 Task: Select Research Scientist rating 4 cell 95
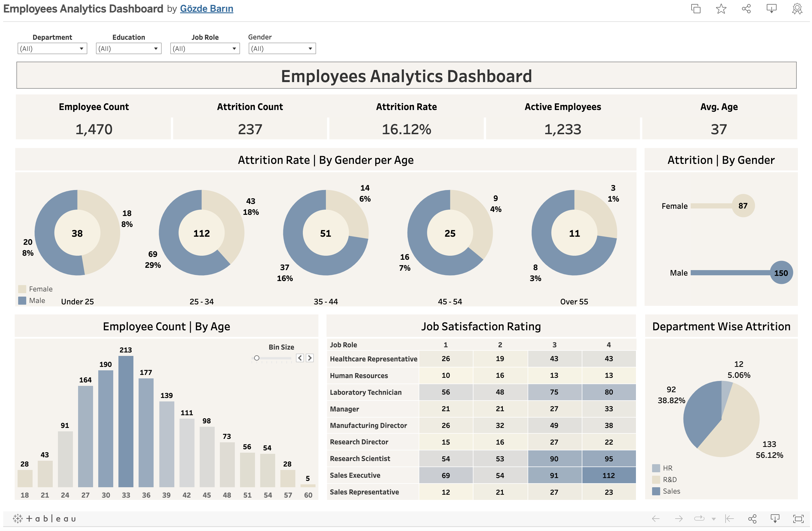[609, 458]
